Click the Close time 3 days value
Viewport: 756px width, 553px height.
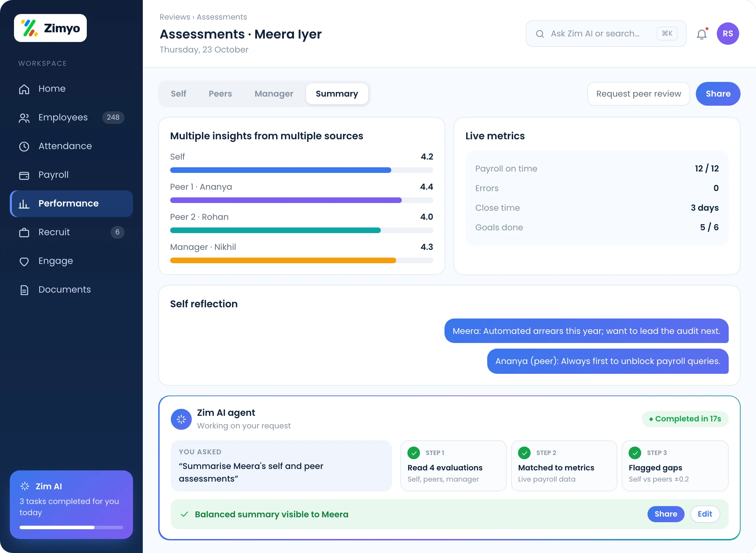click(705, 208)
